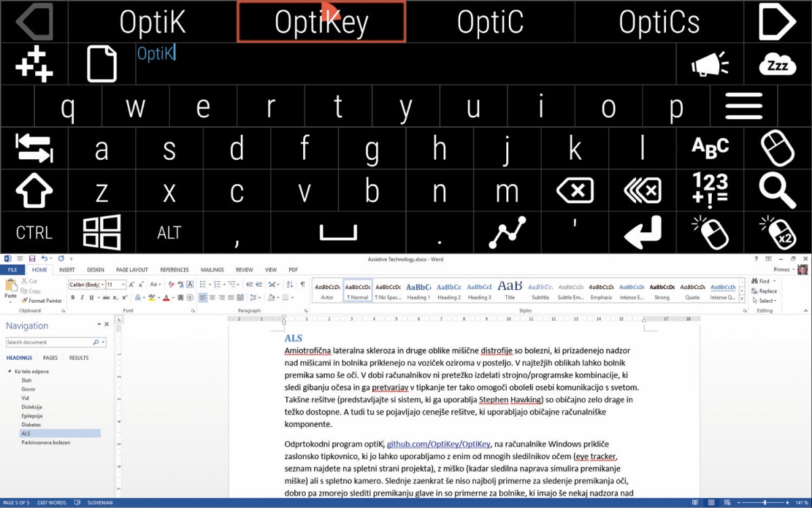The image size is (812, 508).
Task: Collapse the 'Ko telo odpove' heading triangle
Action: (x=10, y=371)
